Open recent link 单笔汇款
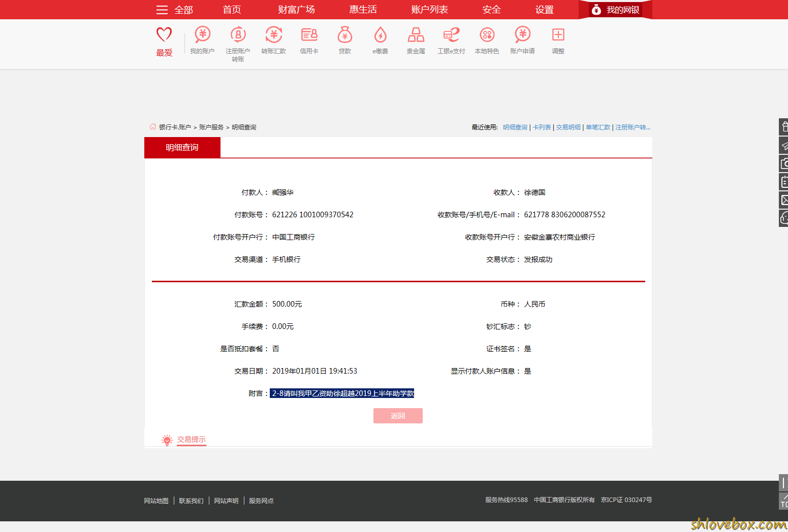 tap(598, 127)
